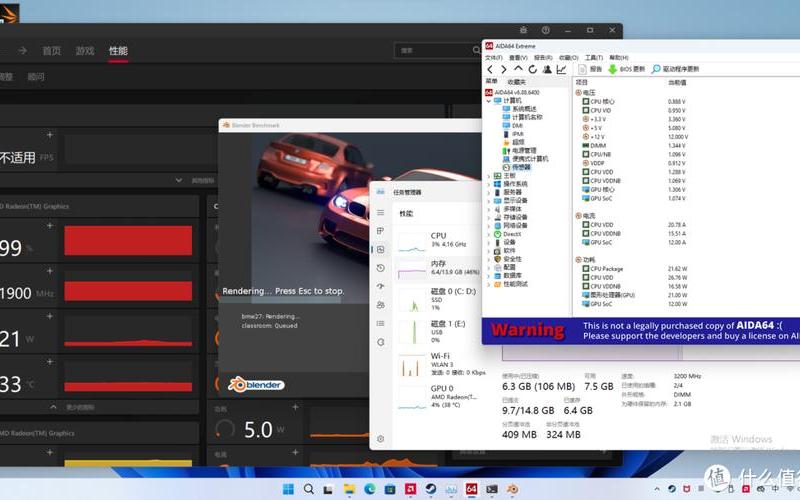Open the 工具(T) menu in AIDA64

tap(593, 58)
